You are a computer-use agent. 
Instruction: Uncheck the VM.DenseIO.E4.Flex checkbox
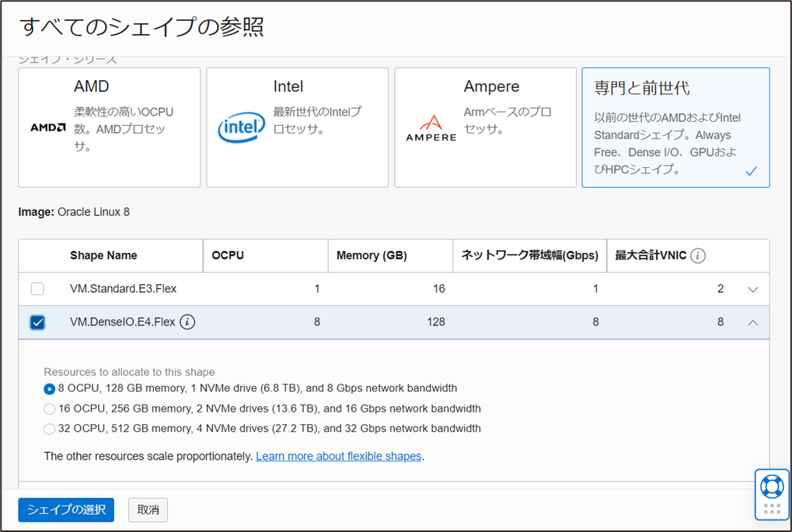click(x=37, y=322)
